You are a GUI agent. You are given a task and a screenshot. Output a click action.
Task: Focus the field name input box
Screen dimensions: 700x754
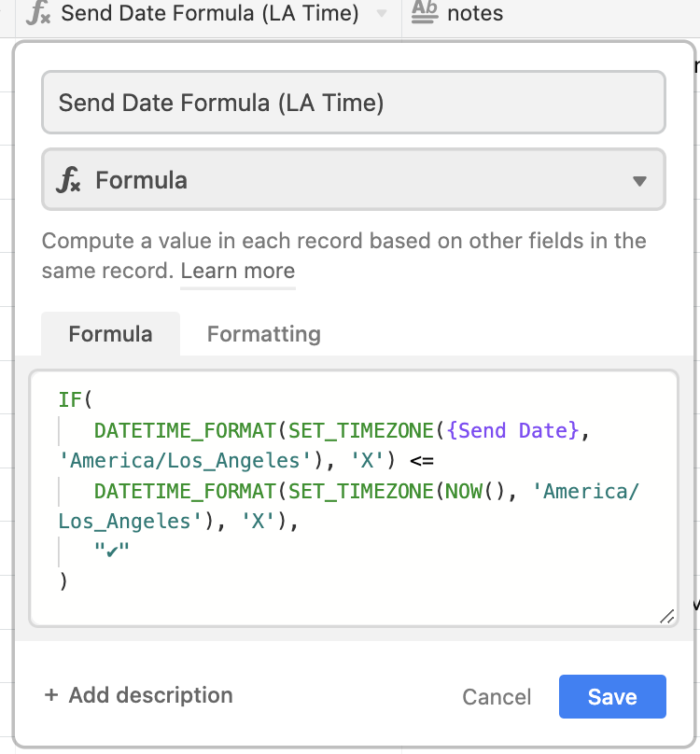click(354, 103)
